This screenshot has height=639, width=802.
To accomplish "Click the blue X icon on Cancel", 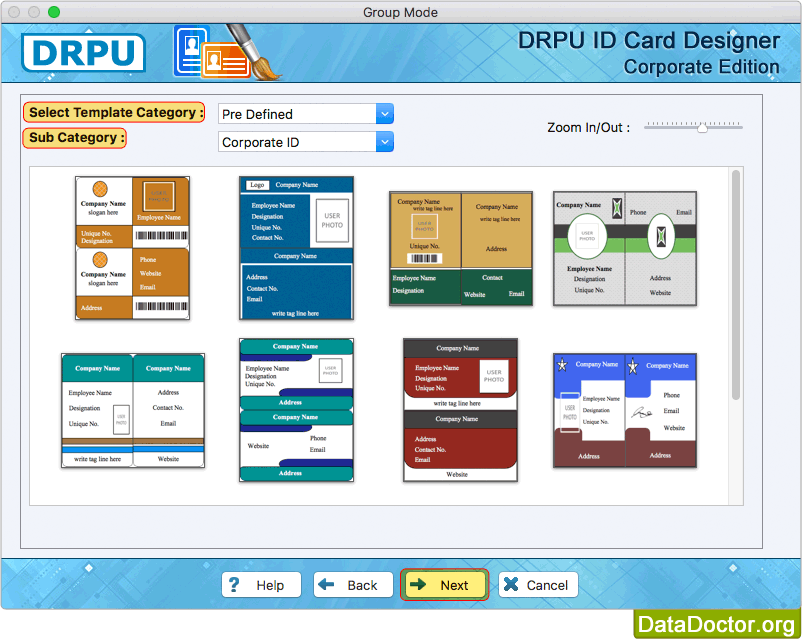I will tap(511, 584).
